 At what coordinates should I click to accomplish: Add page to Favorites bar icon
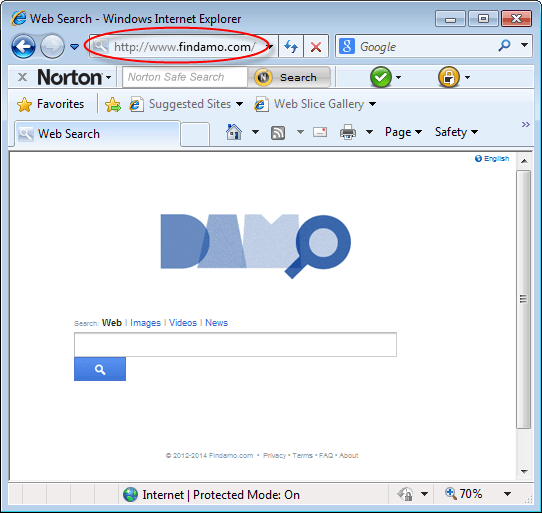(113, 104)
